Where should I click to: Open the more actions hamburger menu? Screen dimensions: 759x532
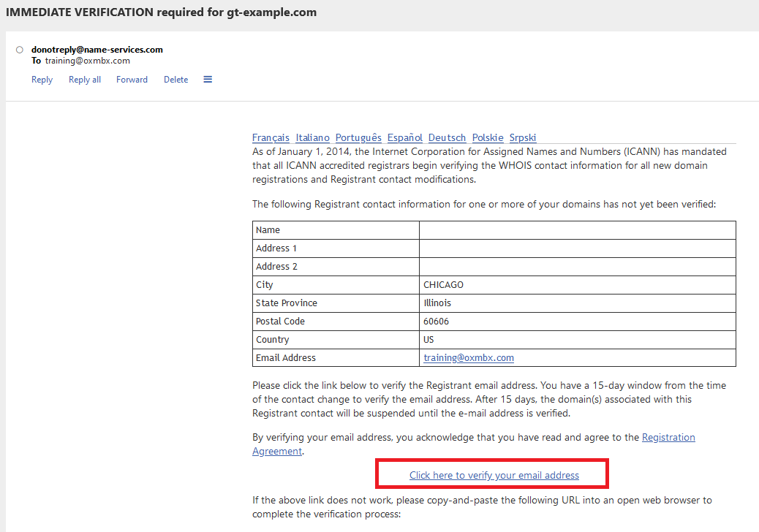208,80
